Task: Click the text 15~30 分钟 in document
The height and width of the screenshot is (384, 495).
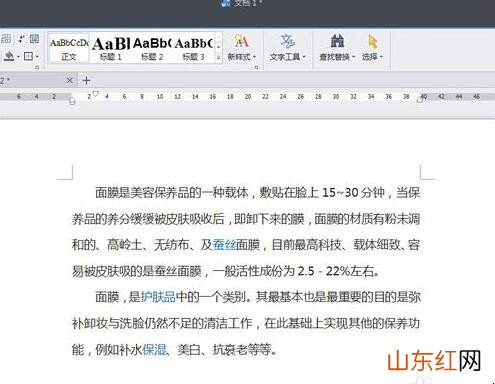Action: (353, 193)
